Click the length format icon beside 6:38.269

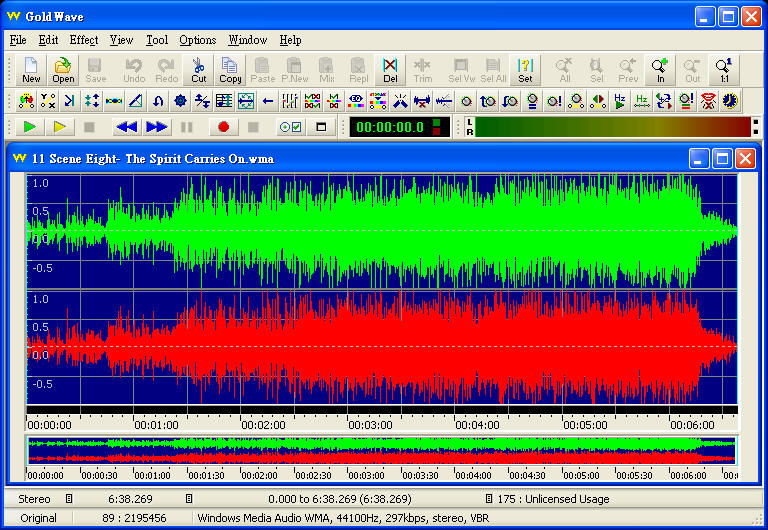click(x=189, y=499)
